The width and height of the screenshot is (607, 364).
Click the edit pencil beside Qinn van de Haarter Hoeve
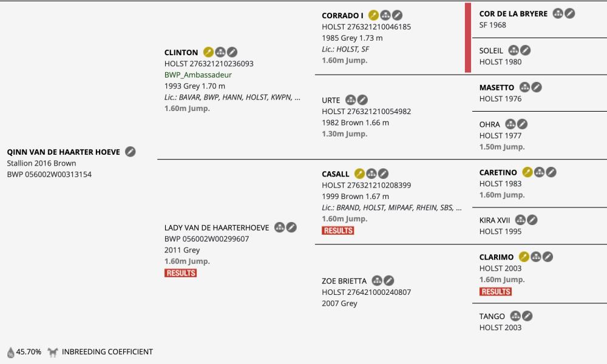click(x=131, y=152)
